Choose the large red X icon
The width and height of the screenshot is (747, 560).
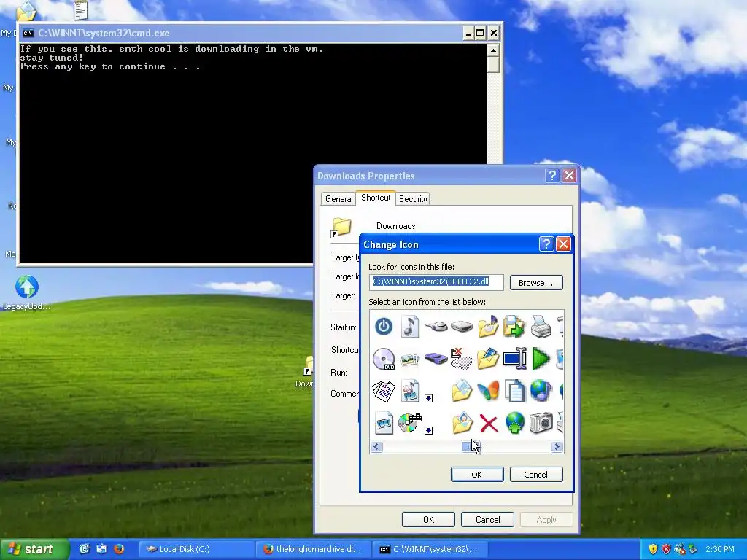pyautogui.click(x=488, y=424)
